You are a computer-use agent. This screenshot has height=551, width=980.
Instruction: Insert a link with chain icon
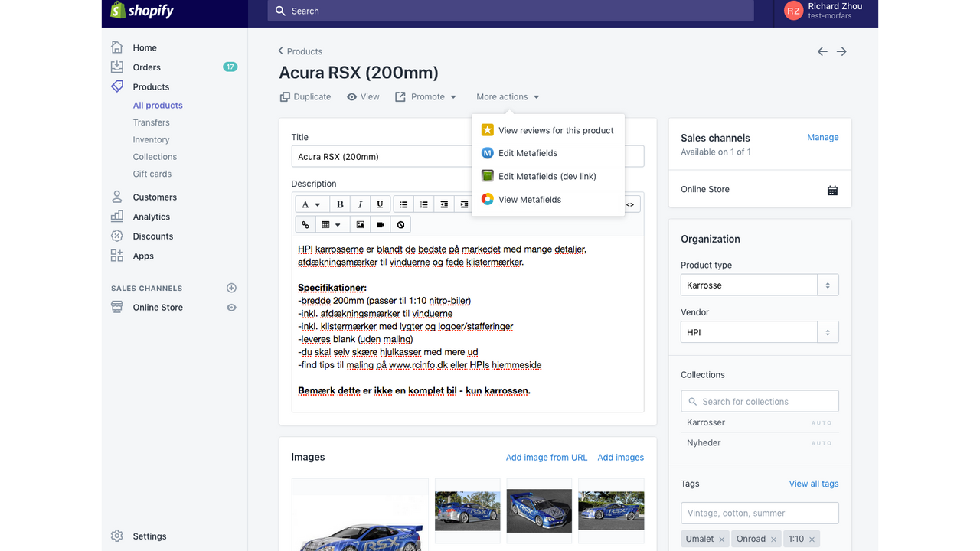[x=305, y=224]
